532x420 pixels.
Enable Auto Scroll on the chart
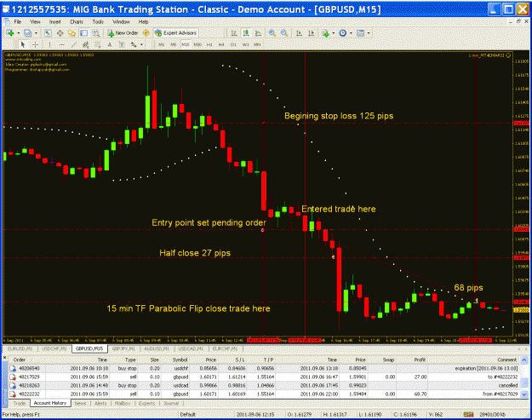coord(299,33)
